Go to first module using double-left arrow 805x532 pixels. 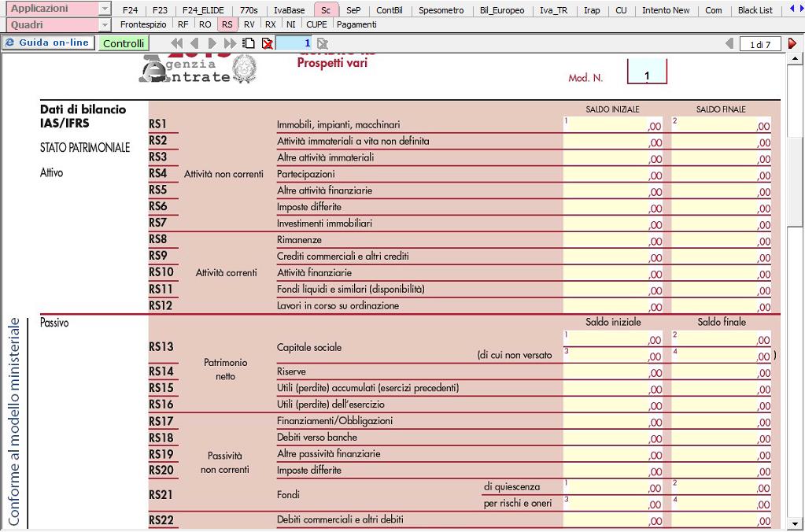(178, 43)
